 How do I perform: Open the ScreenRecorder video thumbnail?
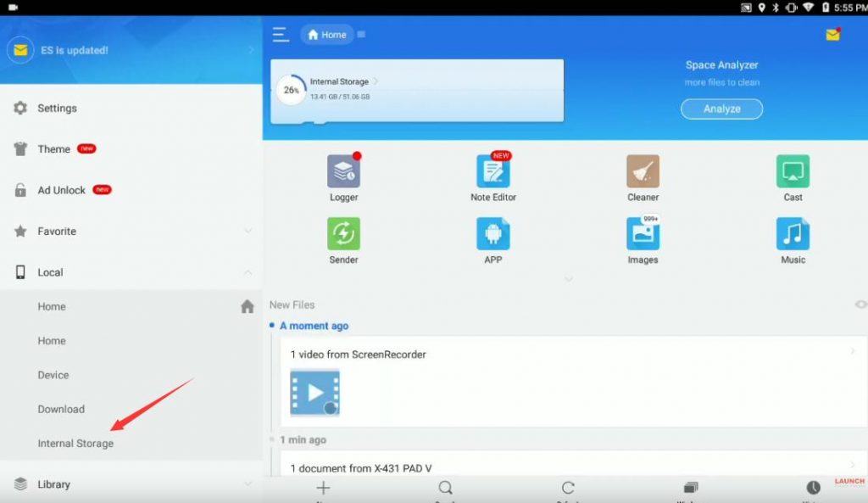[314, 392]
